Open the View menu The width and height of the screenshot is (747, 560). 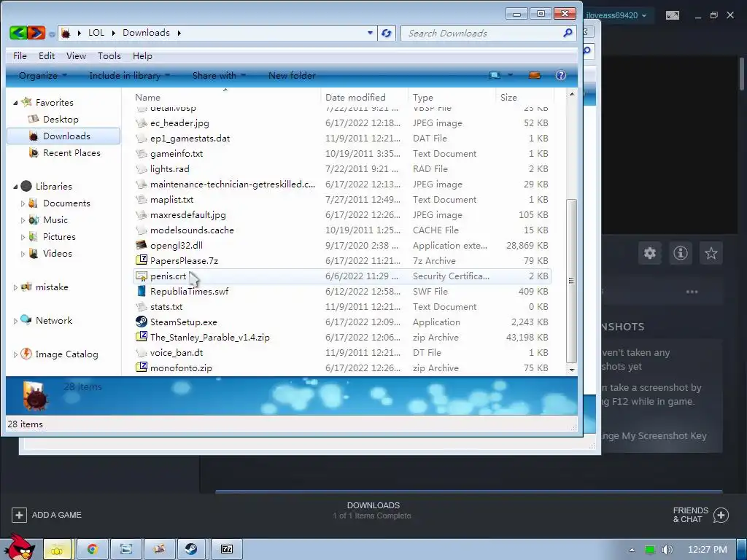coord(76,55)
